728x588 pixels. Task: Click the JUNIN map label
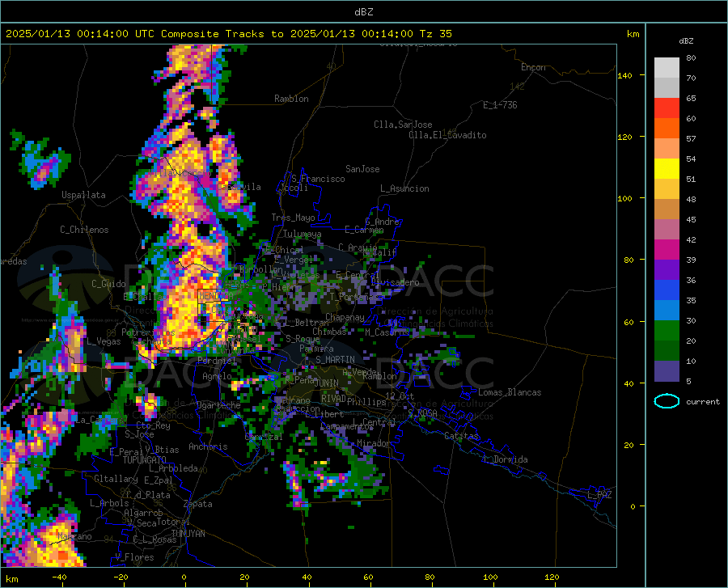327,383
